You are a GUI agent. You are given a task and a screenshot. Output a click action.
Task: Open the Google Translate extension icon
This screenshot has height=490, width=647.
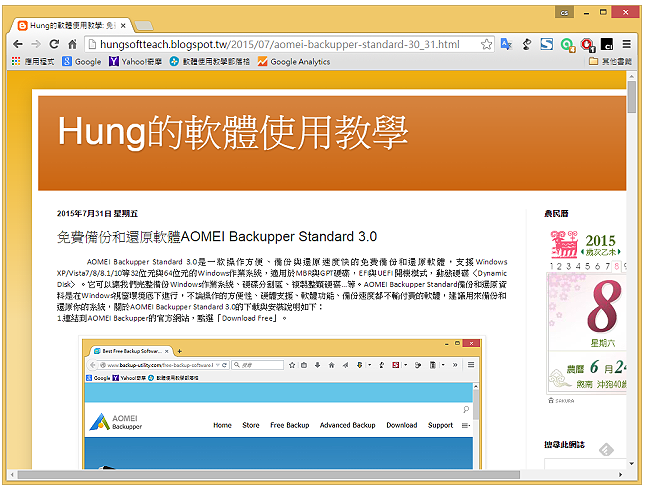tap(506, 44)
